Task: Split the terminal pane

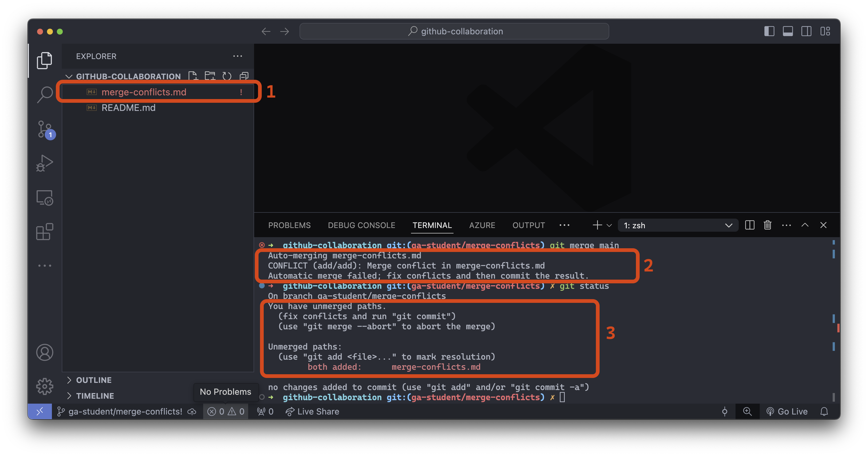Action: tap(749, 225)
